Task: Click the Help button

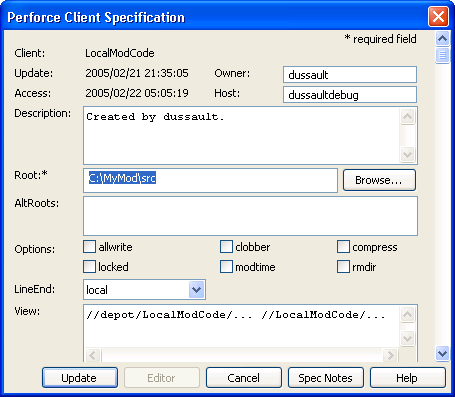Action: pyautogui.click(x=408, y=378)
